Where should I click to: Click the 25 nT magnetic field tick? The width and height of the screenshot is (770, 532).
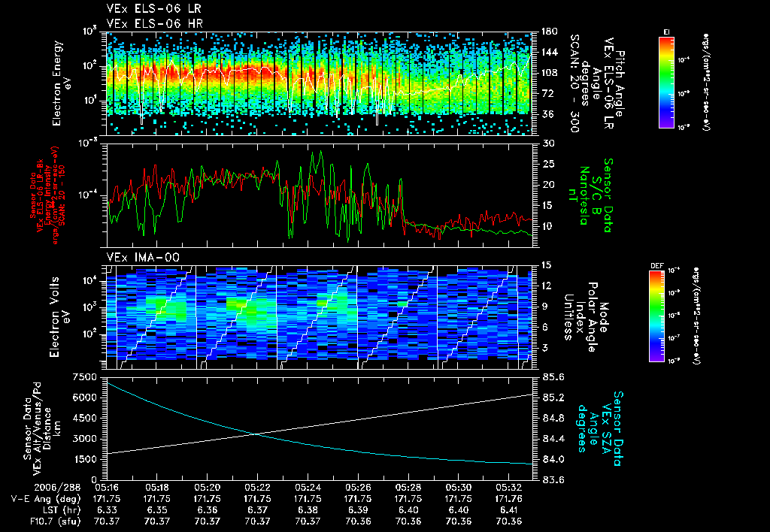[x=548, y=164]
